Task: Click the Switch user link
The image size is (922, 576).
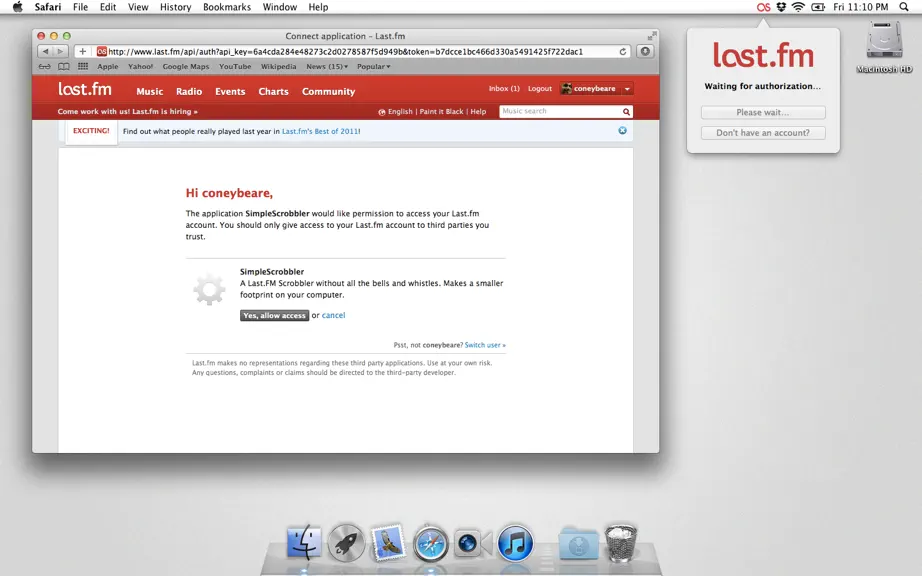Action: point(485,345)
